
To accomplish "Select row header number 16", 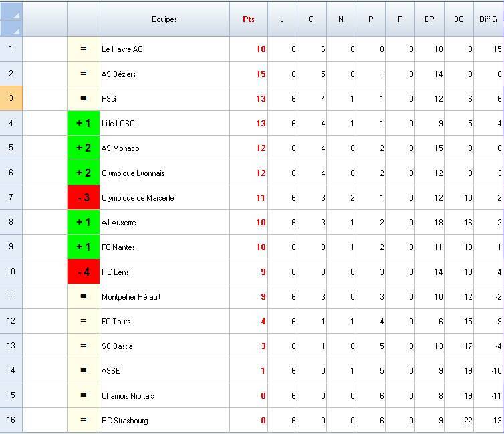I will coord(11,420).
